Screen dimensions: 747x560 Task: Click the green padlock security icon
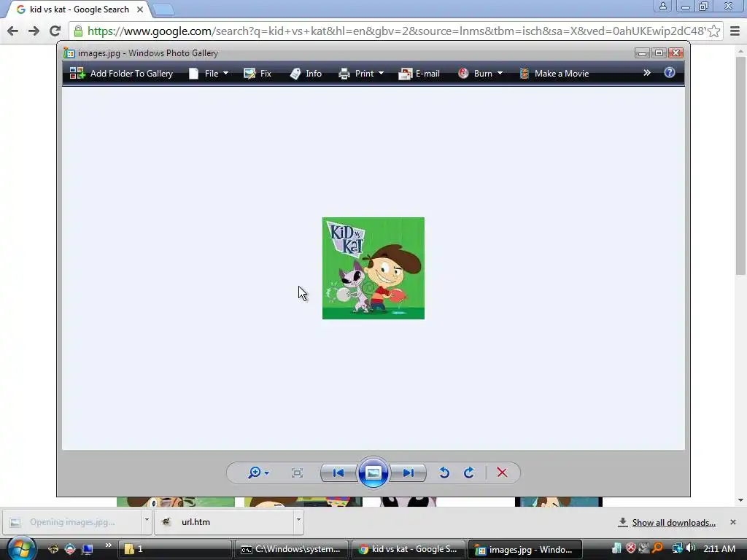pyautogui.click(x=78, y=31)
